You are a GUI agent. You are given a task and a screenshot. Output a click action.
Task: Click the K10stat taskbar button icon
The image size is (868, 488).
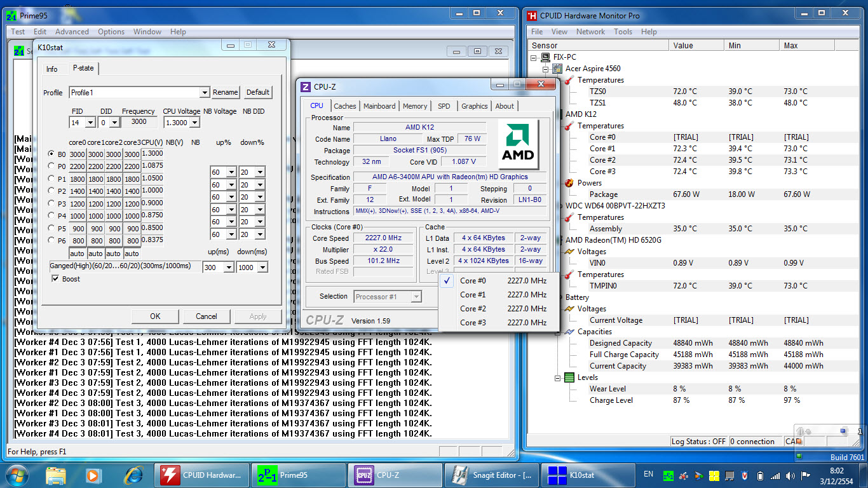click(557, 475)
